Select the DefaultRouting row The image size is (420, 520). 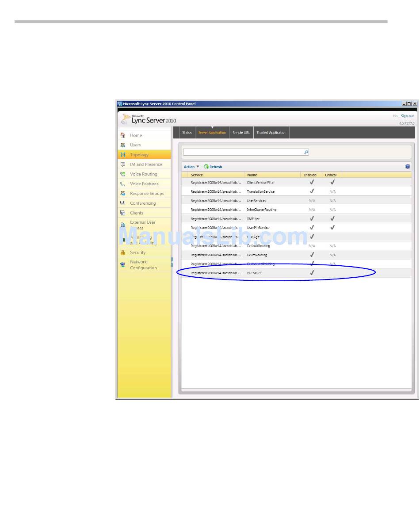[296, 246]
